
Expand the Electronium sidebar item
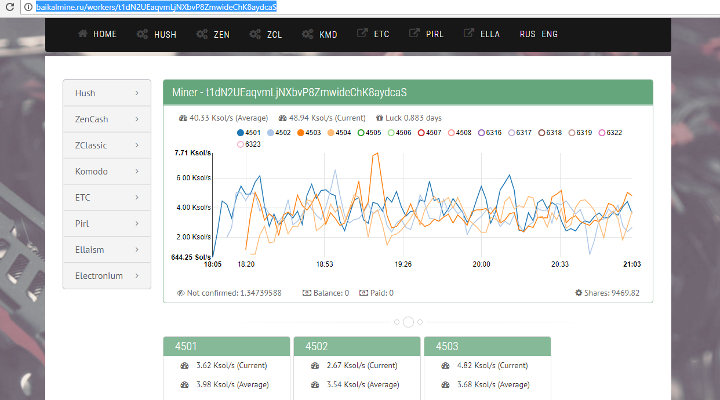click(107, 276)
